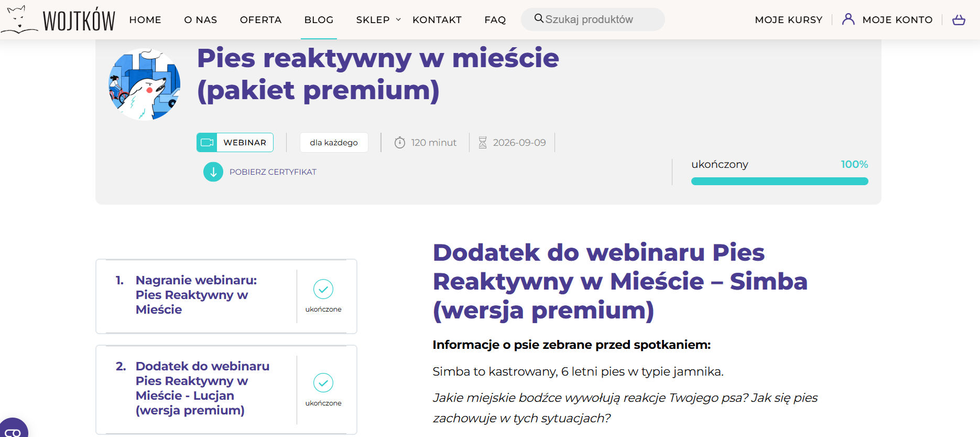The height and width of the screenshot is (437, 980).
Task: Click the course dog illustration thumbnail
Action: [x=145, y=84]
